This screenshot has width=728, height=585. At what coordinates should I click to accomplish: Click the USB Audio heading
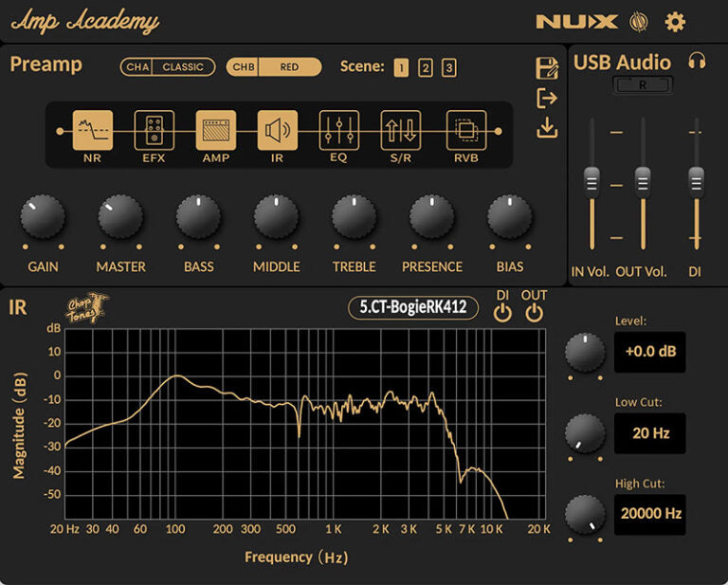(622, 63)
